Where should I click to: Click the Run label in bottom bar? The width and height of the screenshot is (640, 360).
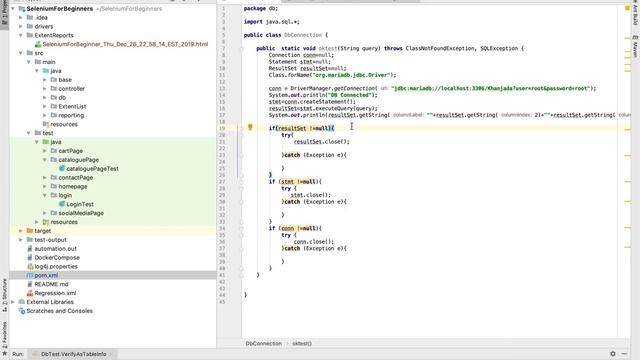pyautogui.click(x=18, y=354)
